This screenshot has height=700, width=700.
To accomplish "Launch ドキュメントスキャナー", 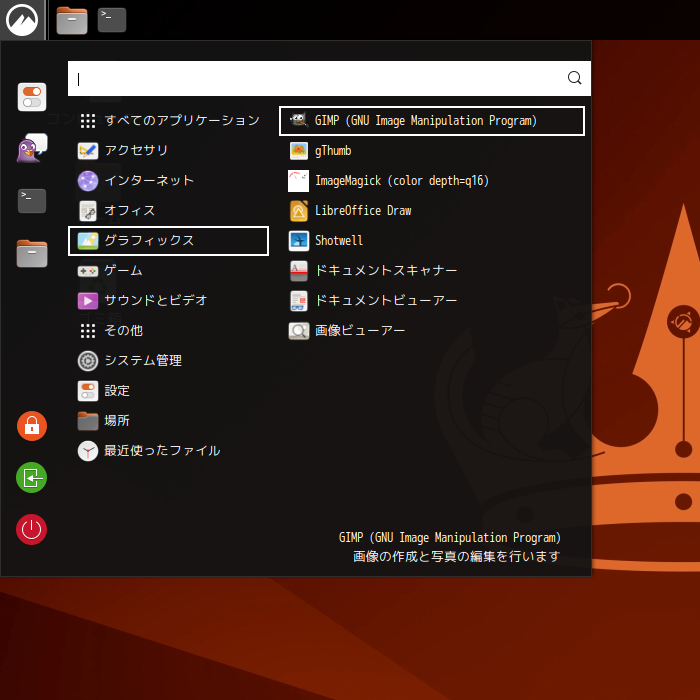I will click(432, 271).
